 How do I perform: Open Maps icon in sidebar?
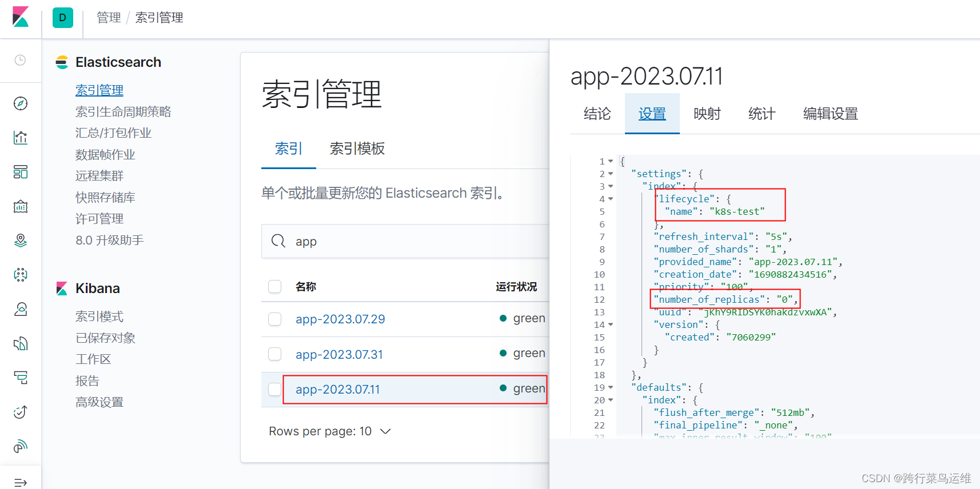point(21,241)
